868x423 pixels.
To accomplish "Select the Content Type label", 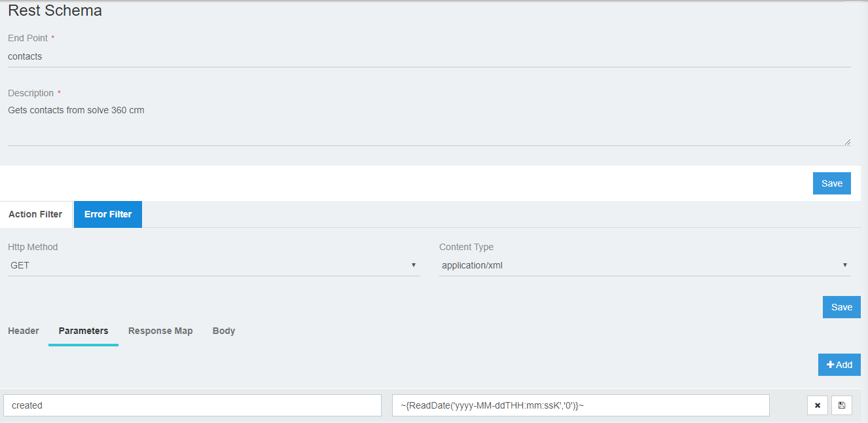I will (x=466, y=247).
